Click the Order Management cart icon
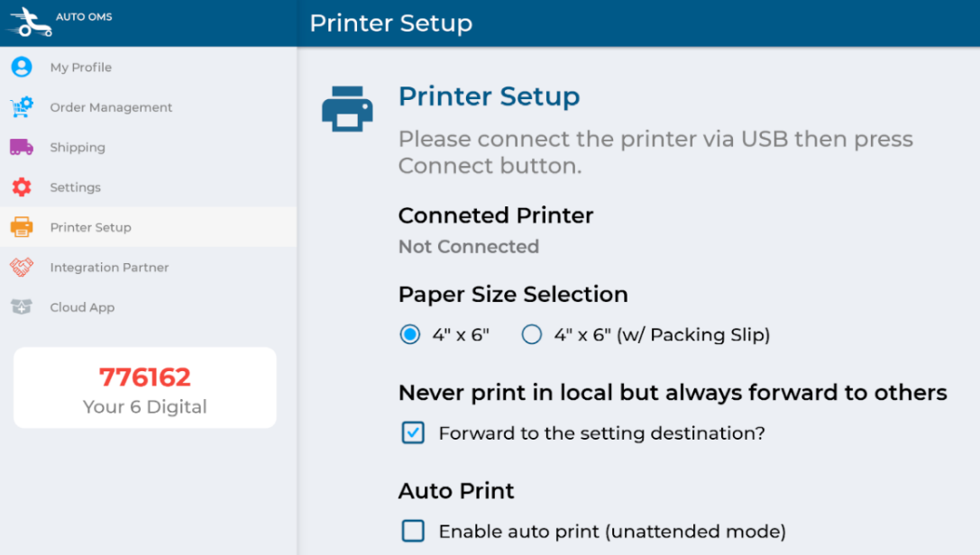980x555 pixels. coord(22,107)
